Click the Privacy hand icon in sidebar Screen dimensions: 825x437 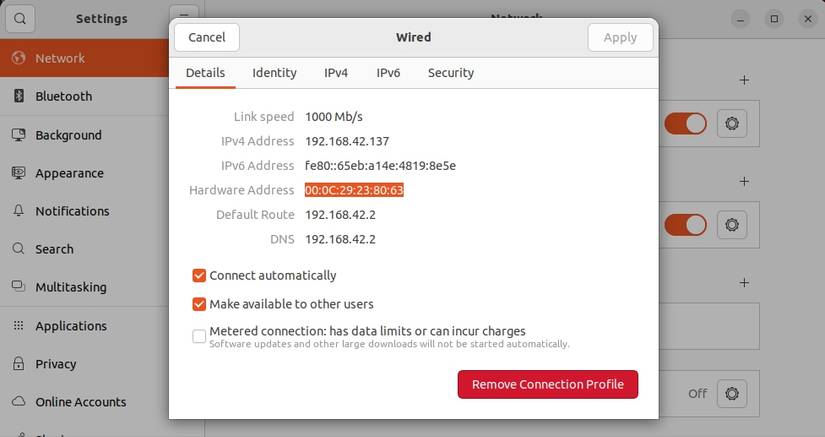coord(18,364)
